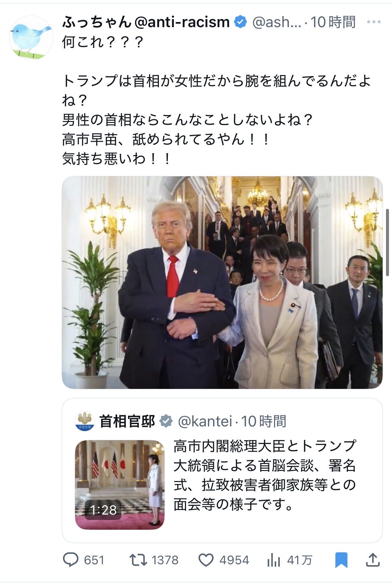The width and height of the screenshot is (392, 585).
Task: Enlarge the attached handshake photo
Action: point(222,282)
